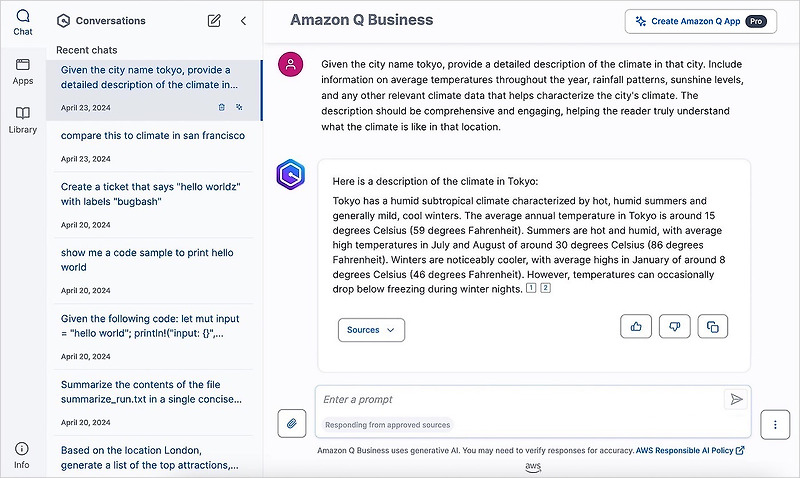Create Q App from selected chat icon
The height and width of the screenshot is (478, 800).
pyautogui.click(x=239, y=106)
